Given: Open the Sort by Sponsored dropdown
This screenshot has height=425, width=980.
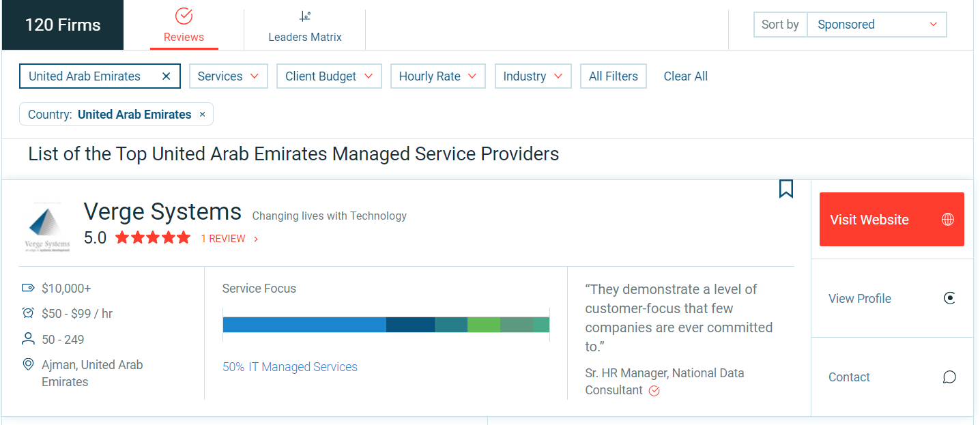Looking at the screenshot, I should click(876, 25).
